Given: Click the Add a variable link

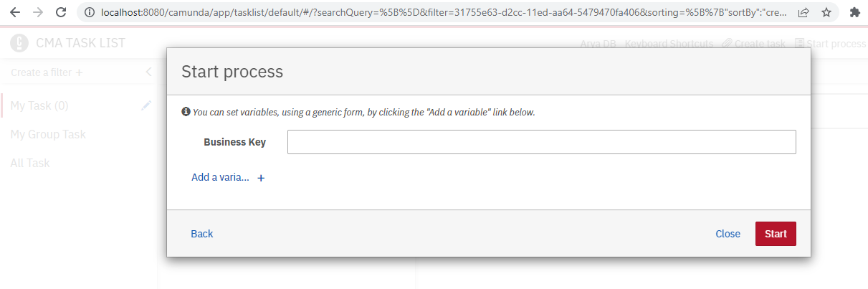Looking at the screenshot, I should point(220,178).
